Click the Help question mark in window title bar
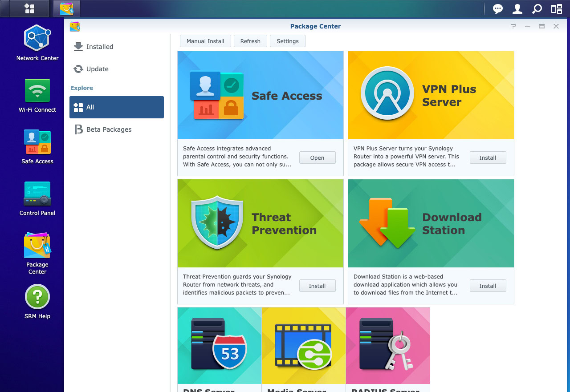 tap(513, 26)
